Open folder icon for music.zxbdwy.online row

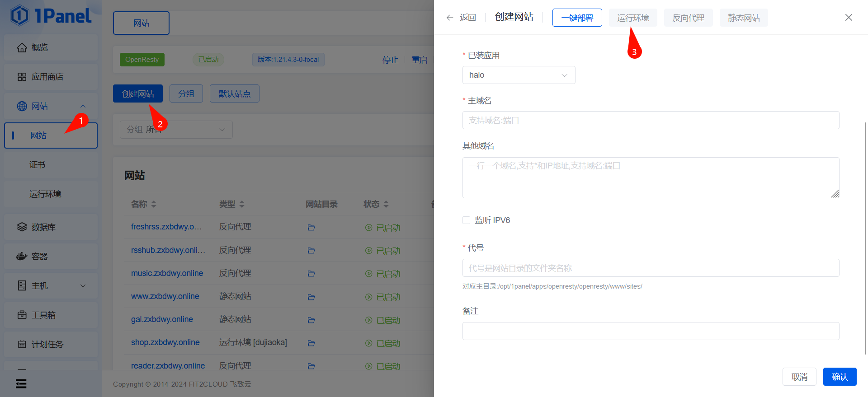[x=311, y=274]
